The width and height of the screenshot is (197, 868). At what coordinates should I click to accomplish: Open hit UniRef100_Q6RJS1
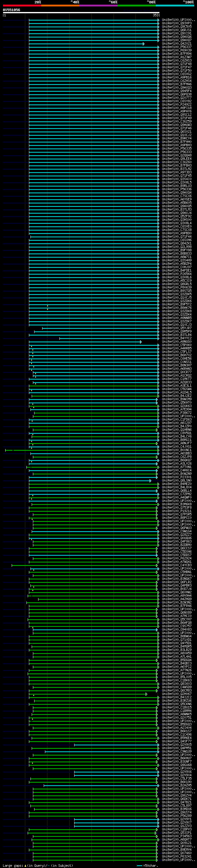(x=177, y=30)
